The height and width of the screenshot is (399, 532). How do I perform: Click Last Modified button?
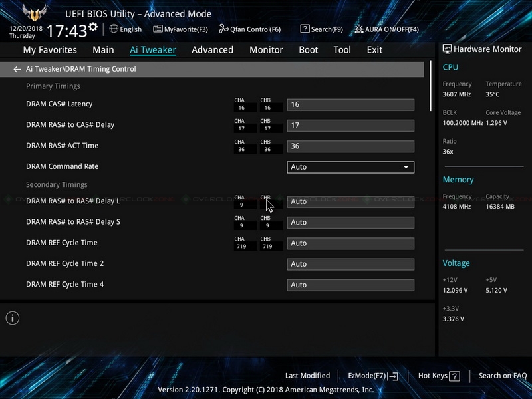[307, 376]
